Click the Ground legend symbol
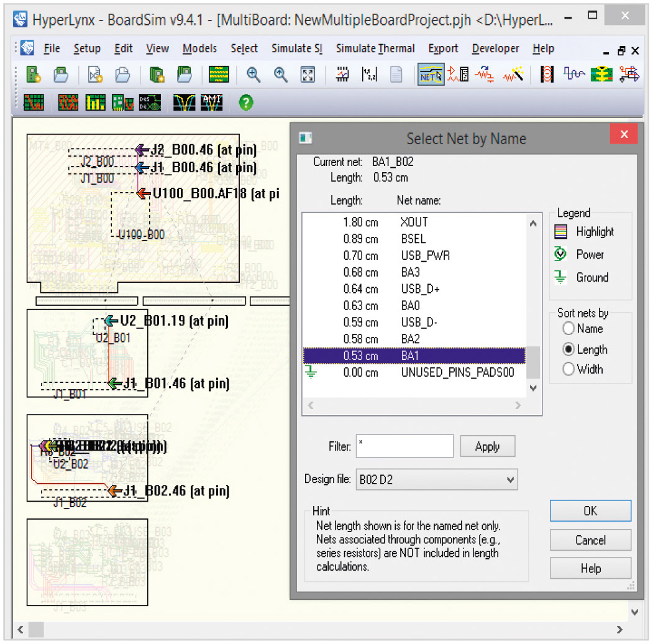 tap(560, 277)
